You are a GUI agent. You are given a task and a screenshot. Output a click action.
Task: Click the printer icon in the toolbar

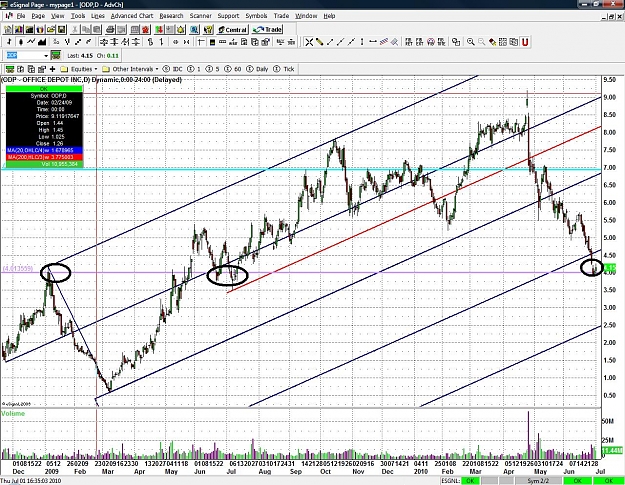110,29
